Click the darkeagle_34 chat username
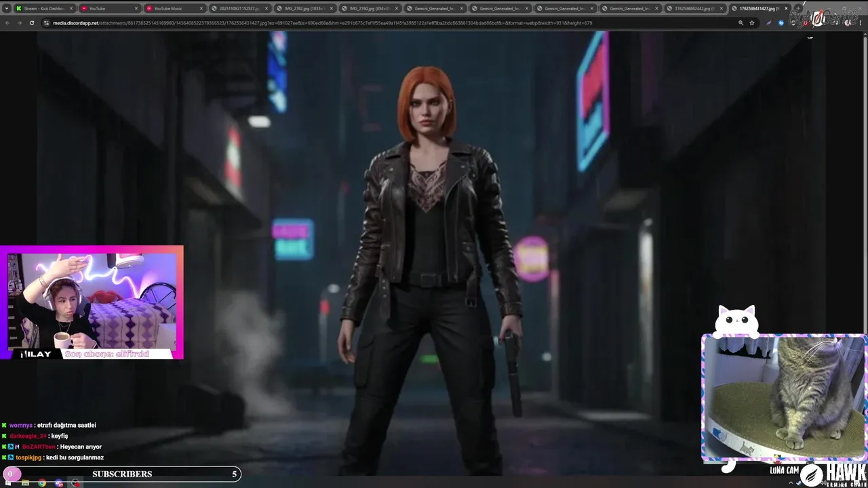Image resolution: width=868 pixels, height=488 pixels. (x=28, y=436)
